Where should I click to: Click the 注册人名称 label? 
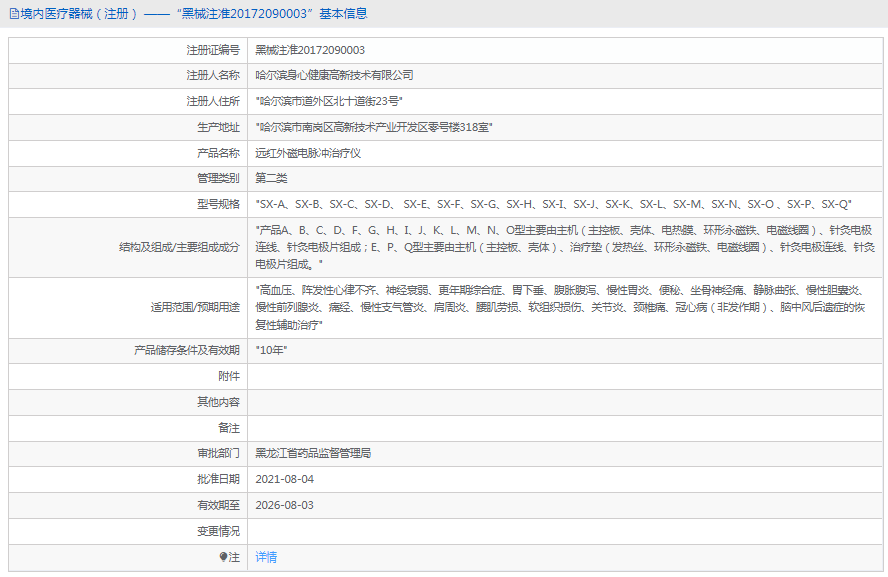pos(213,75)
